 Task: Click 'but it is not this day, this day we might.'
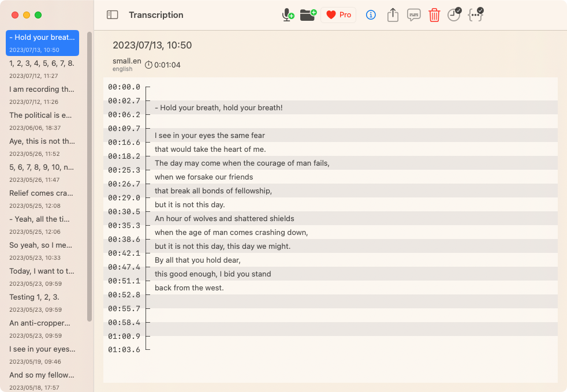[222, 247]
